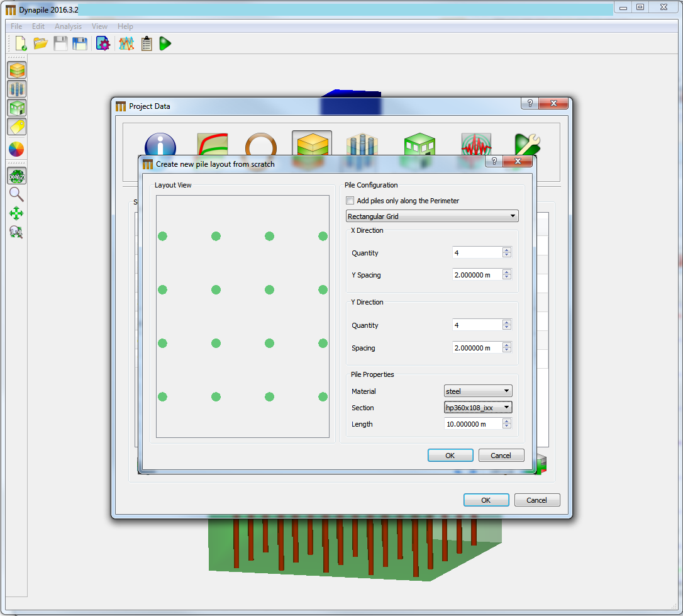Close the Project Data dialog

553,103
